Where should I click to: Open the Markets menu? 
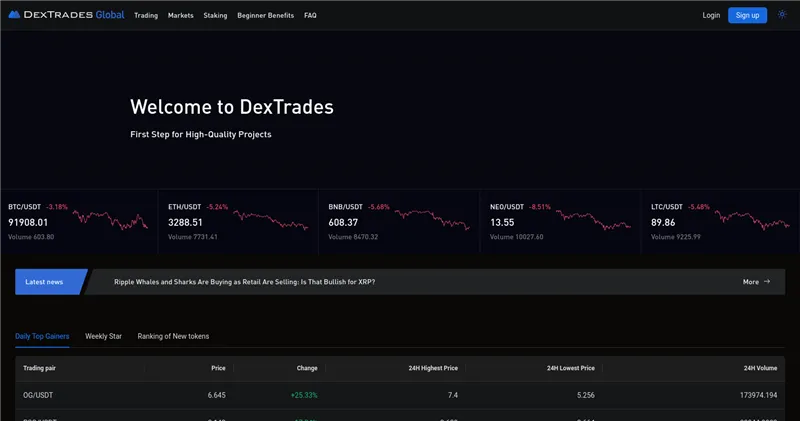(181, 15)
